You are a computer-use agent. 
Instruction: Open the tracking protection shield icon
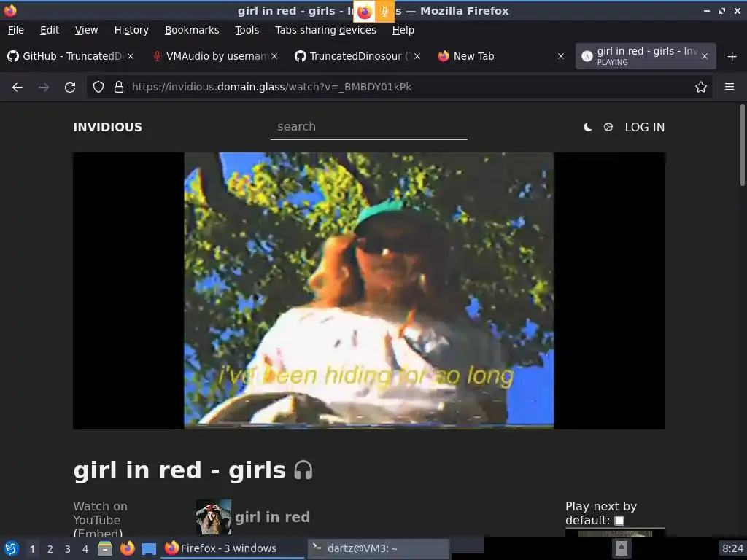[98, 87]
